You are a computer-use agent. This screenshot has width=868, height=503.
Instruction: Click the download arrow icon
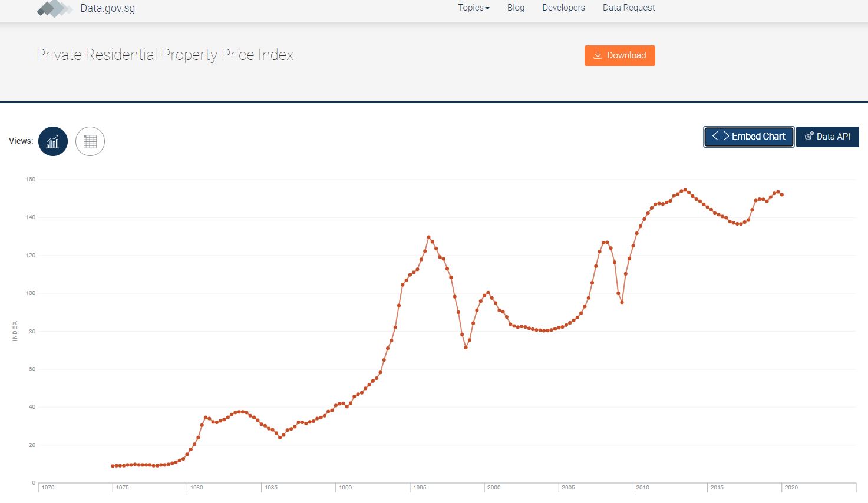[x=598, y=55]
